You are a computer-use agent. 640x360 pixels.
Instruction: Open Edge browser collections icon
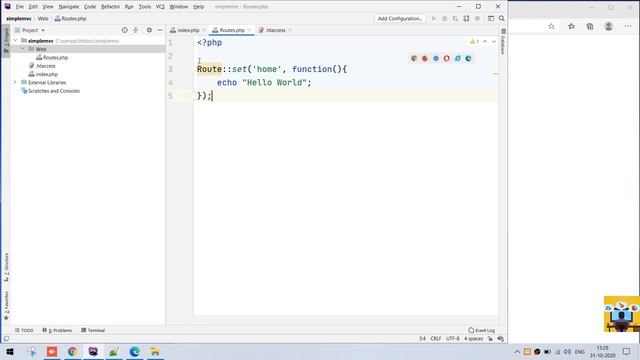tap(590, 26)
